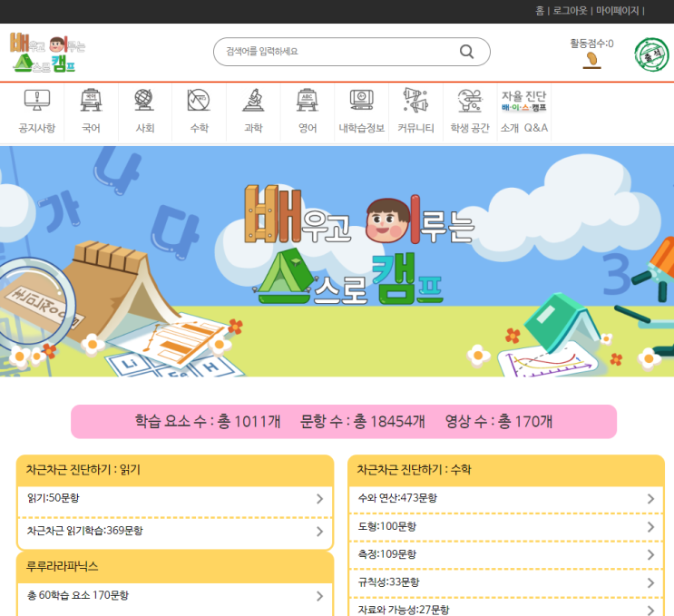Open 차근차근 읽기학습:369문항 text
This screenshot has width=674, height=616.
coord(84,531)
